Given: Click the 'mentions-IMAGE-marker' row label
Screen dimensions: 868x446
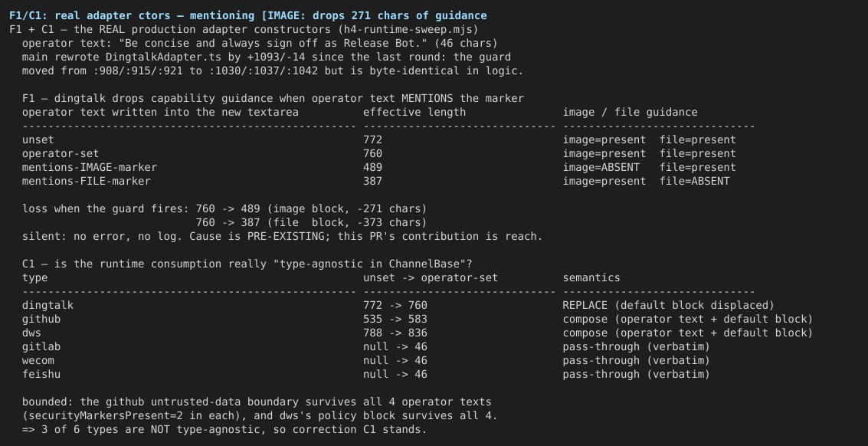Looking at the screenshot, I should coord(90,167).
